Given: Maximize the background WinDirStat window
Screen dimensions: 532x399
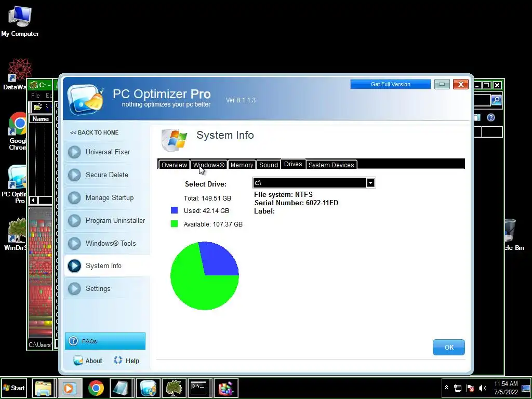Looking at the screenshot, I should (486, 85).
